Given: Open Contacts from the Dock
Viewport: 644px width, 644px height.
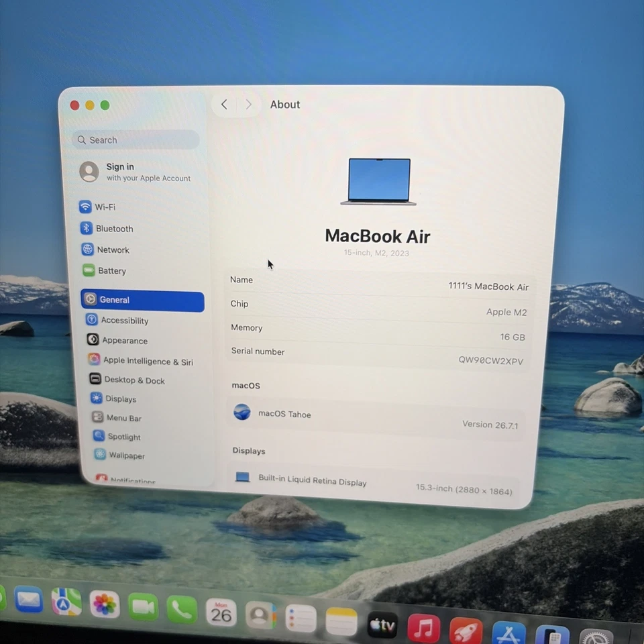Looking at the screenshot, I should pyautogui.click(x=260, y=615).
